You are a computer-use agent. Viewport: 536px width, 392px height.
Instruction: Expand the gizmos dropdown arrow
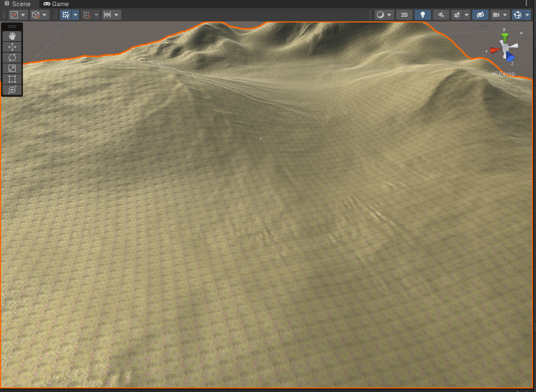[x=527, y=15]
